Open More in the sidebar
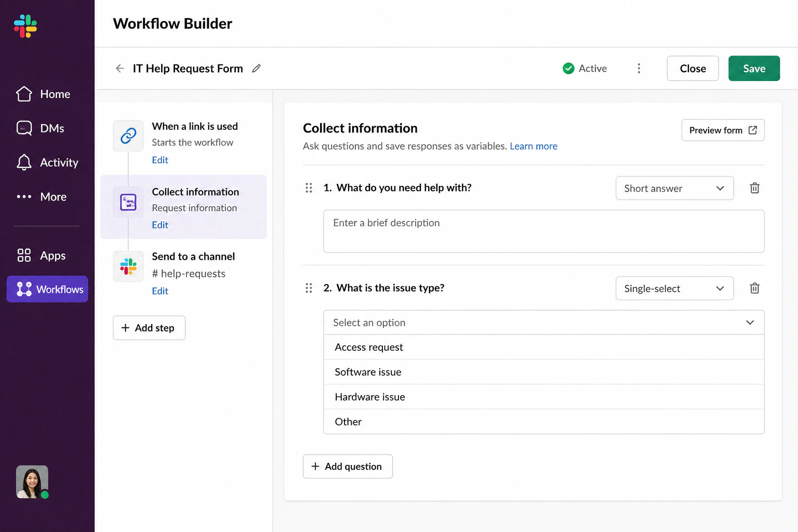This screenshot has width=798, height=532. click(42, 197)
